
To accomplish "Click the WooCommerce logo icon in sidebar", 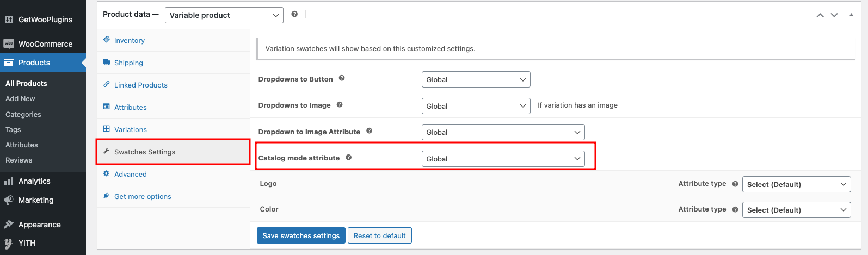I will 9,44.
